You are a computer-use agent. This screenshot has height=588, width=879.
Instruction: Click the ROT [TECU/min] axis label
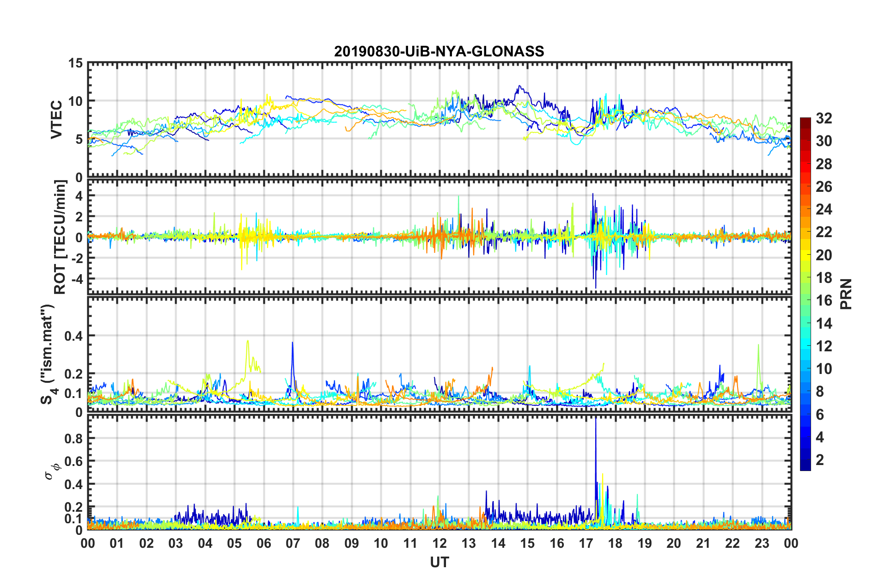tap(60, 237)
